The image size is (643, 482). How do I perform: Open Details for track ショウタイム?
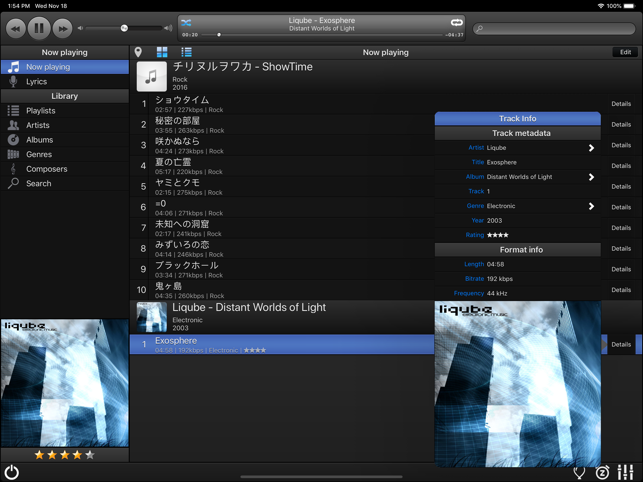tap(621, 104)
